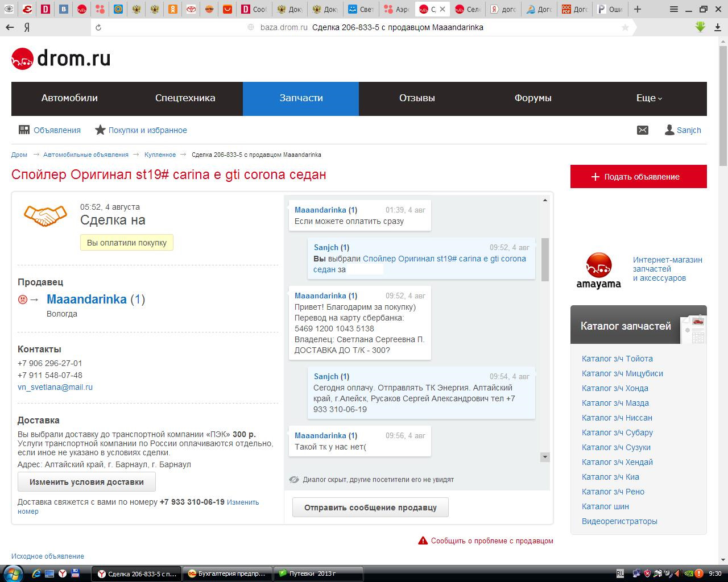Viewport: 728px width, 582px height.
Task: Open Отзывы section
Action: coord(417,98)
